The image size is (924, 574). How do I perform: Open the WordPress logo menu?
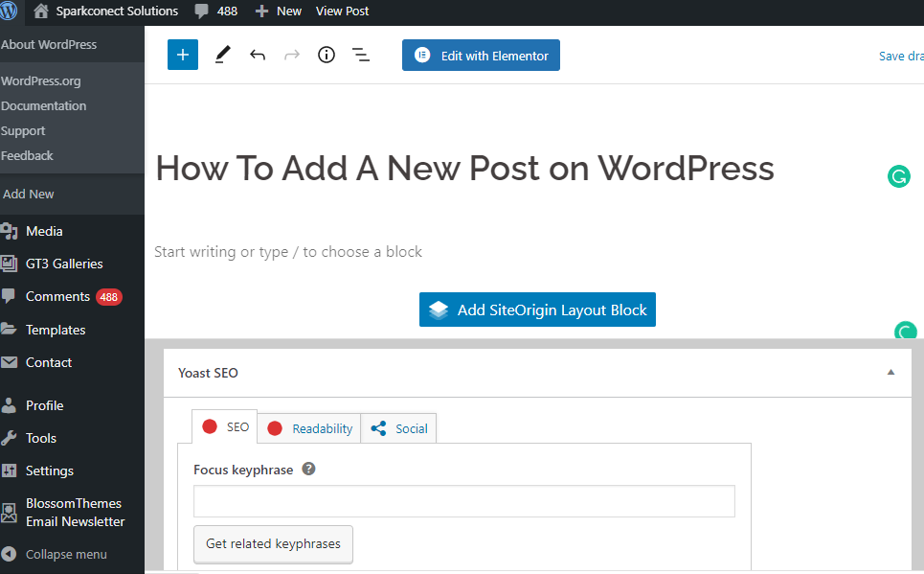[9, 11]
